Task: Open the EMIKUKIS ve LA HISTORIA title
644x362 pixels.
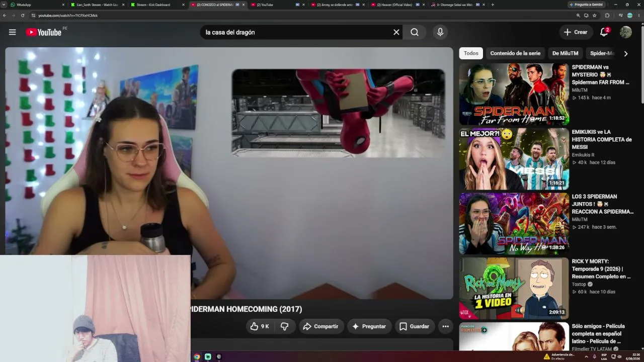Action: [x=602, y=139]
